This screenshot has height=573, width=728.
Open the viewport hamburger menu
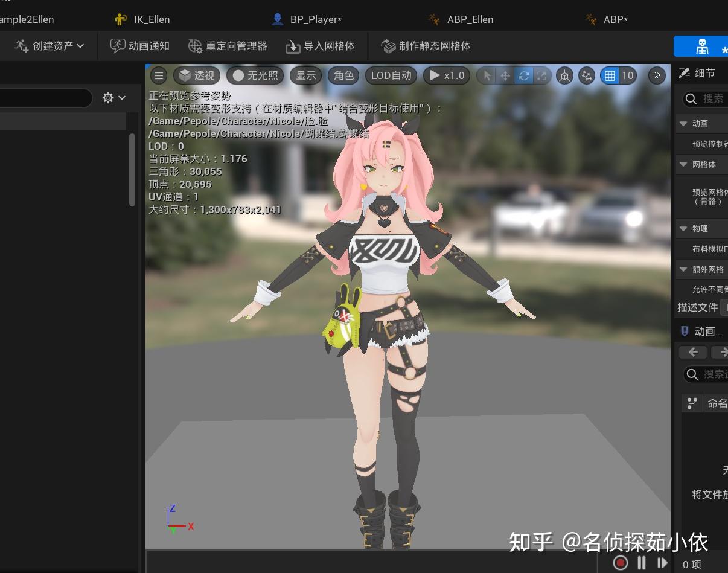point(158,75)
